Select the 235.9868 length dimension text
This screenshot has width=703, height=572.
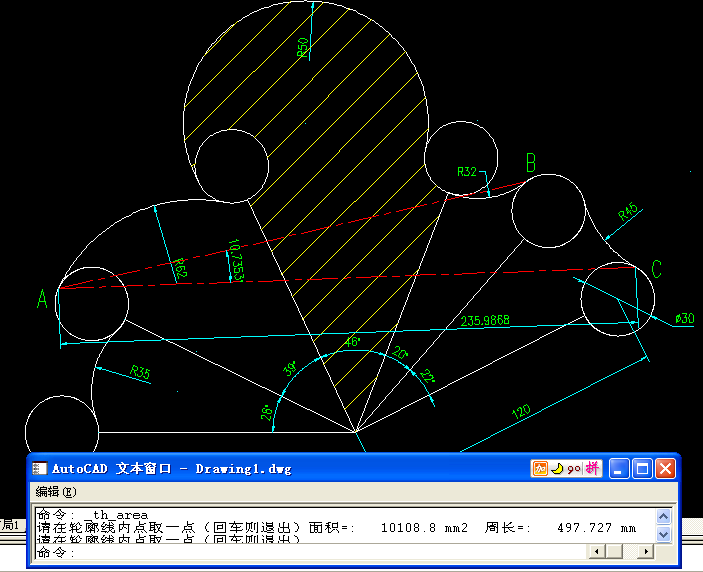pos(485,320)
